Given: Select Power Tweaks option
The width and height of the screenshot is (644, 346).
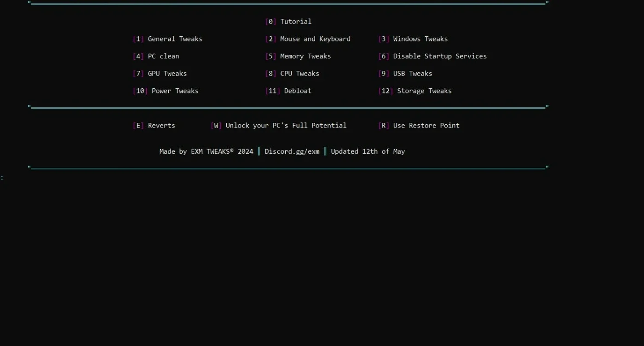Looking at the screenshot, I should pos(166,91).
